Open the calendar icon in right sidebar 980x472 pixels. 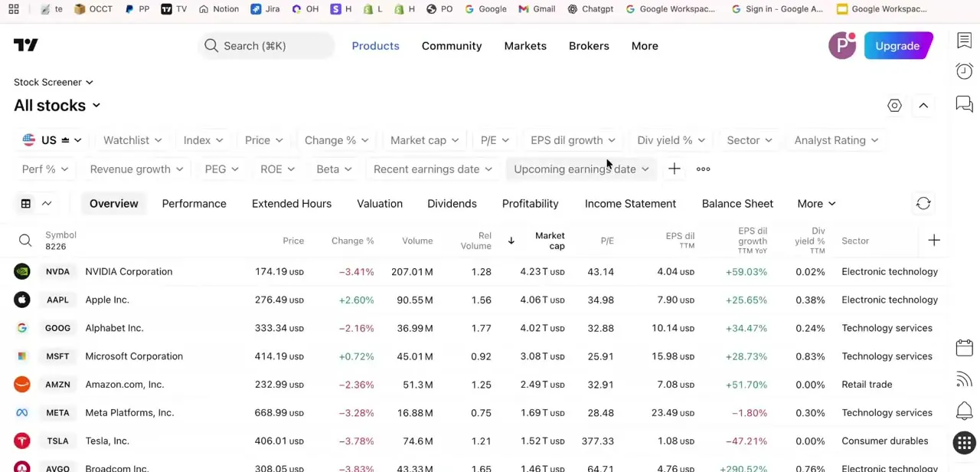click(964, 348)
